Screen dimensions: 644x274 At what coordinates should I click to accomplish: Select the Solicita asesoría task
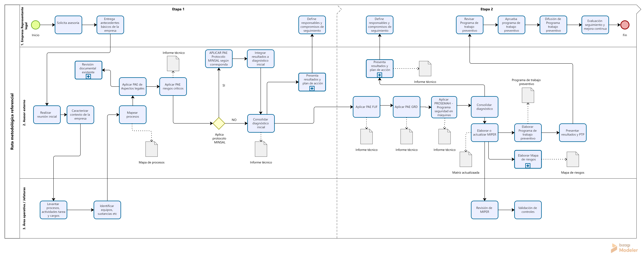[68, 25]
